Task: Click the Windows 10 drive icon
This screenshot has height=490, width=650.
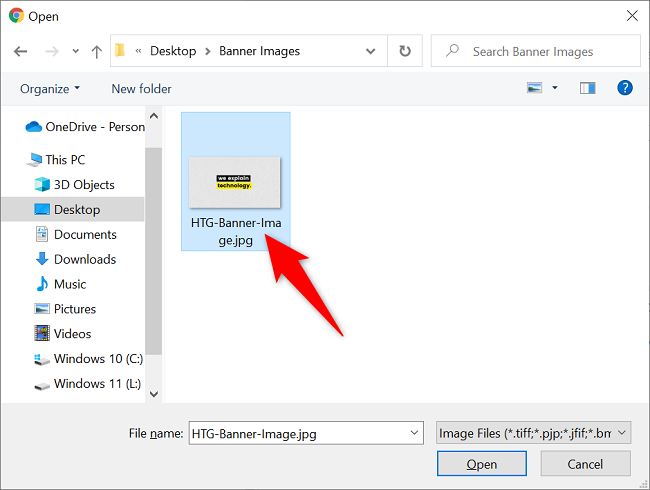Action: pos(42,360)
